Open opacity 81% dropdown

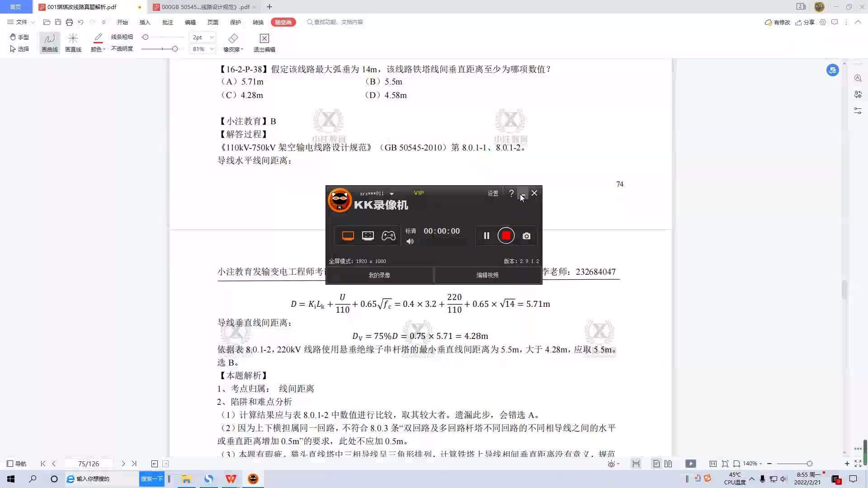click(212, 49)
